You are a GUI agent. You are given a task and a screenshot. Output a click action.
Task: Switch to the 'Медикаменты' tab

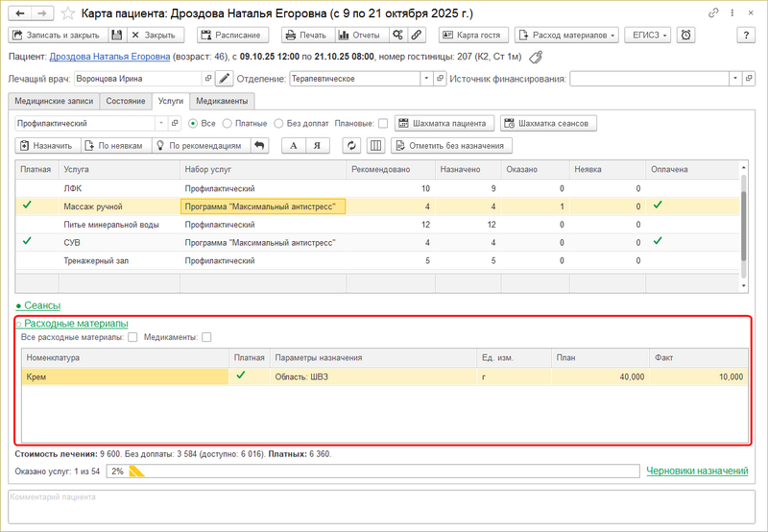222,101
